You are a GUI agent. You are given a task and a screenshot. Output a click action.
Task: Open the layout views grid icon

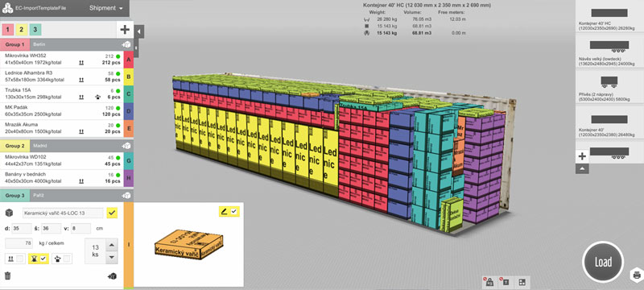coord(522,282)
